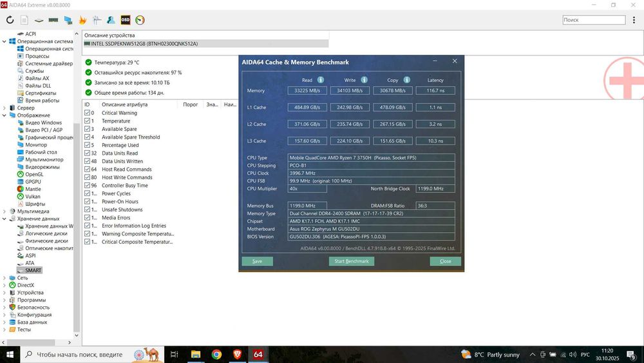The height and width of the screenshot is (363, 644).
Task: Click the Поиск search field
Action: click(x=594, y=20)
